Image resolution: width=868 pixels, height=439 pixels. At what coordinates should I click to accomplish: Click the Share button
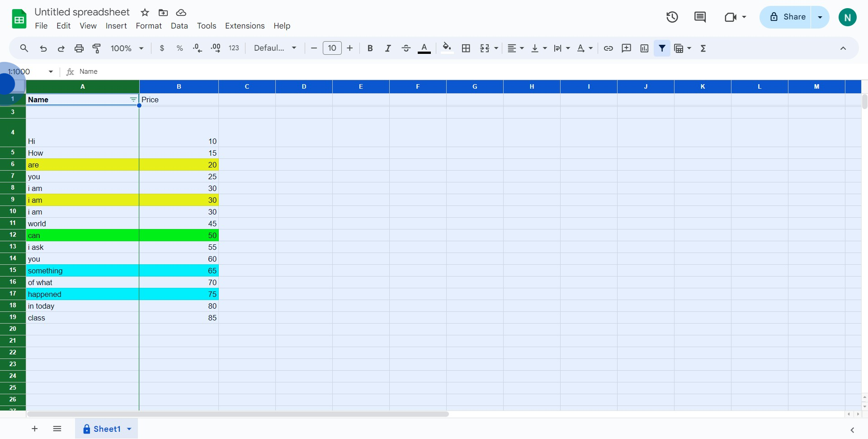[787, 17]
